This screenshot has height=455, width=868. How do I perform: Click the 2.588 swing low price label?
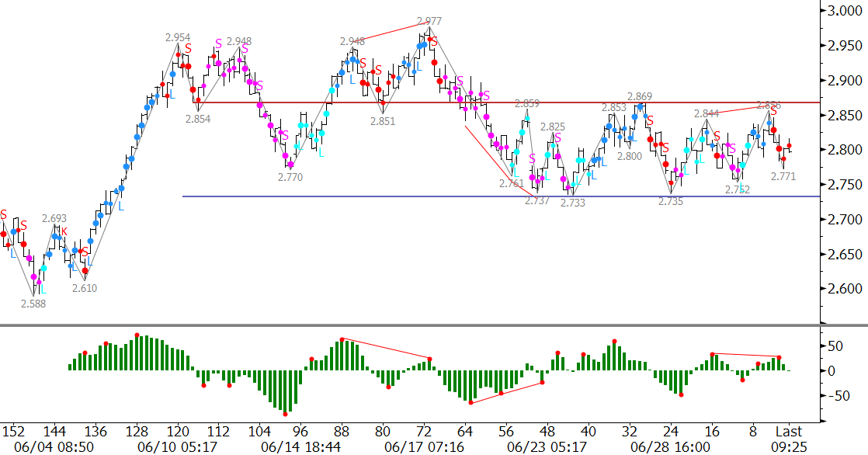click(33, 304)
